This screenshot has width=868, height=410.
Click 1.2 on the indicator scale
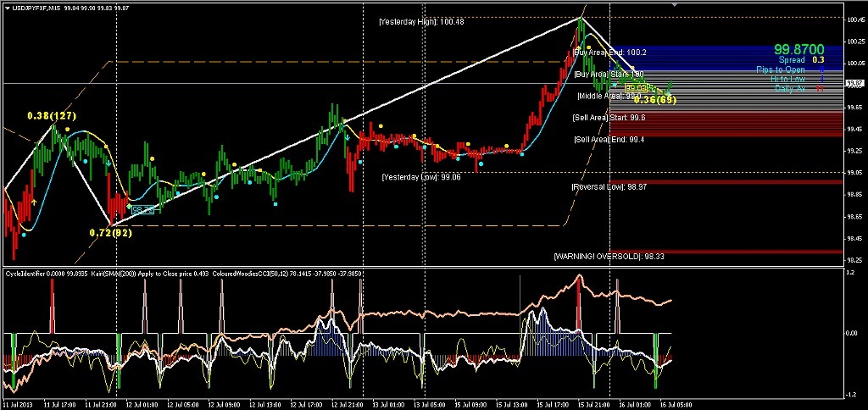[849, 273]
